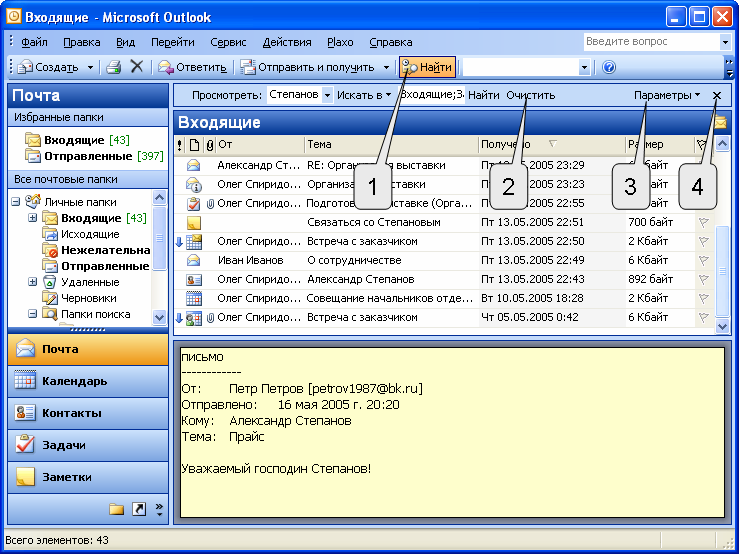
Task: Collapse the Личные папки tree node
Action: pyautogui.click(x=16, y=202)
